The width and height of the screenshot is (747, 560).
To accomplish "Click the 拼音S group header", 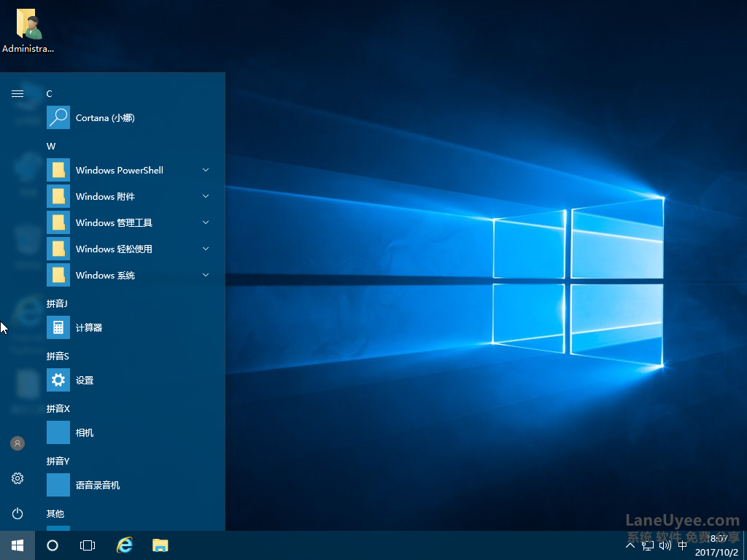I will 58,356.
